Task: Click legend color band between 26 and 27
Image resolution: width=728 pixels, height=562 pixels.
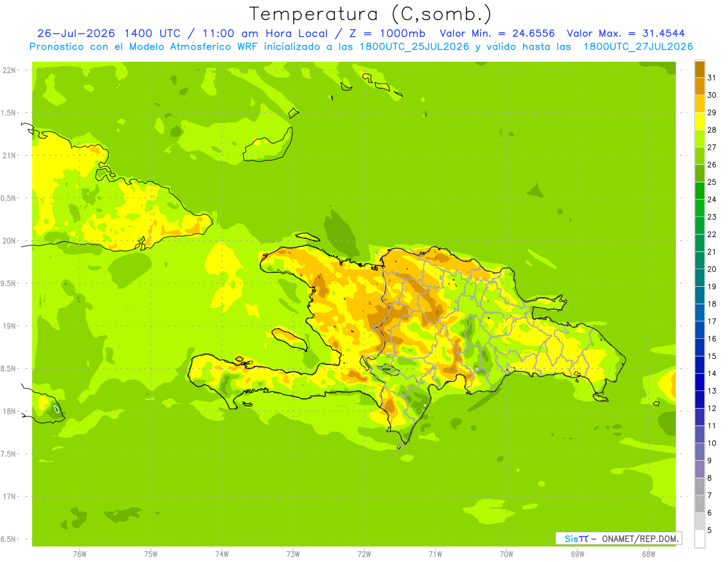Action: pos(699,156)
